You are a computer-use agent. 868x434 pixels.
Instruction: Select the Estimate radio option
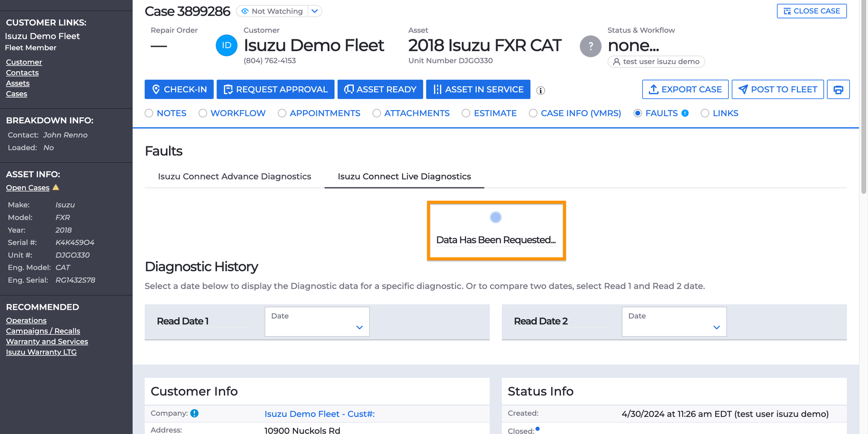pyautogui.click(x=466, y=113)
